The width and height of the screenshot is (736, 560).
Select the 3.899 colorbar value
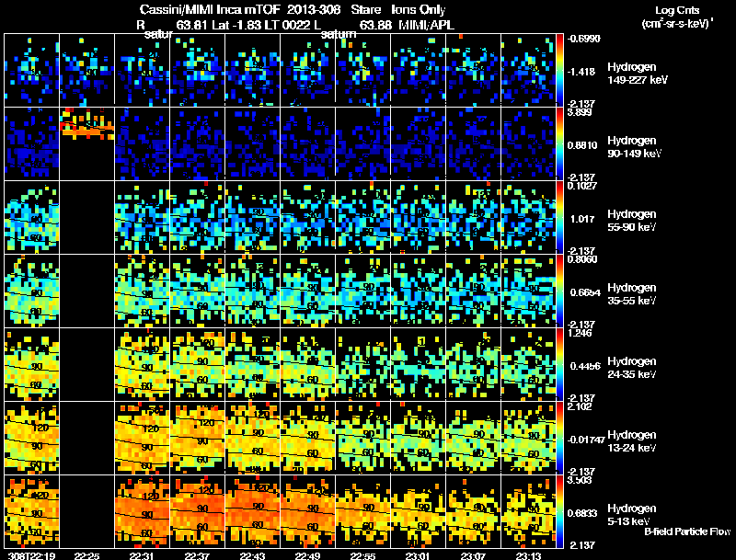[x=580, y=112]
